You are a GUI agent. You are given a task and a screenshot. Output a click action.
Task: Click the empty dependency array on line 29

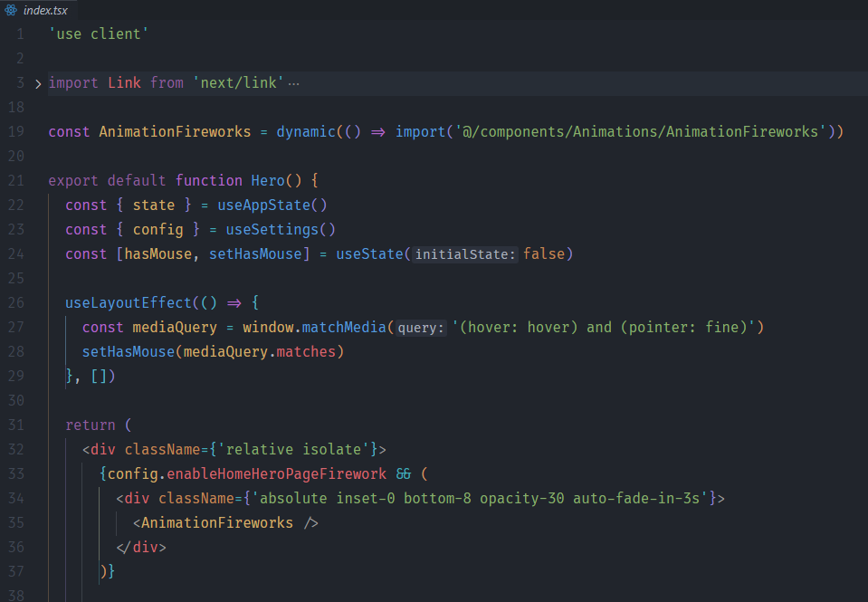99,376
